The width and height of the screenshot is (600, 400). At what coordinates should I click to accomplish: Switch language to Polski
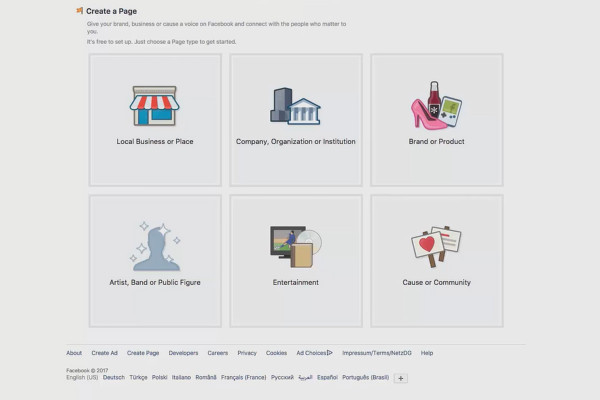coord(159,377)
